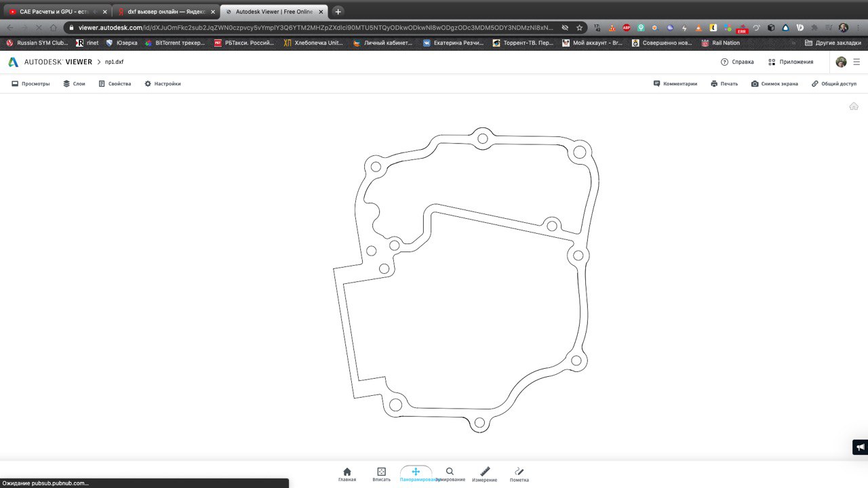
Task: Open the РБТакси bookmark
Action: tap(245, 43)
